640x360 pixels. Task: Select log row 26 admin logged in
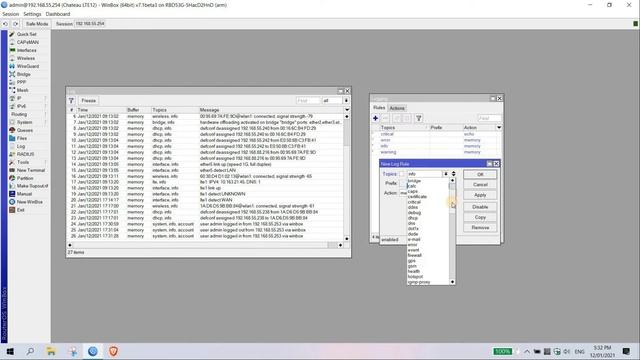click(206, 236)
